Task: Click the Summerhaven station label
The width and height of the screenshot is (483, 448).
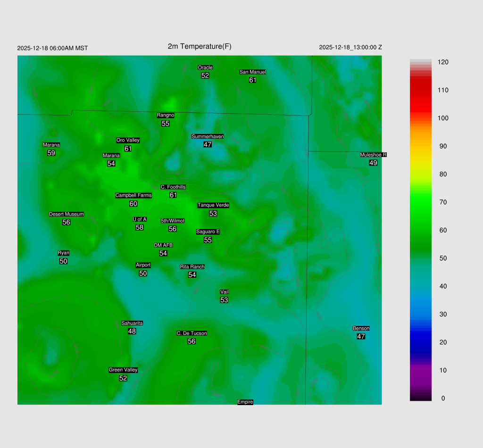Action: [208, 136]
